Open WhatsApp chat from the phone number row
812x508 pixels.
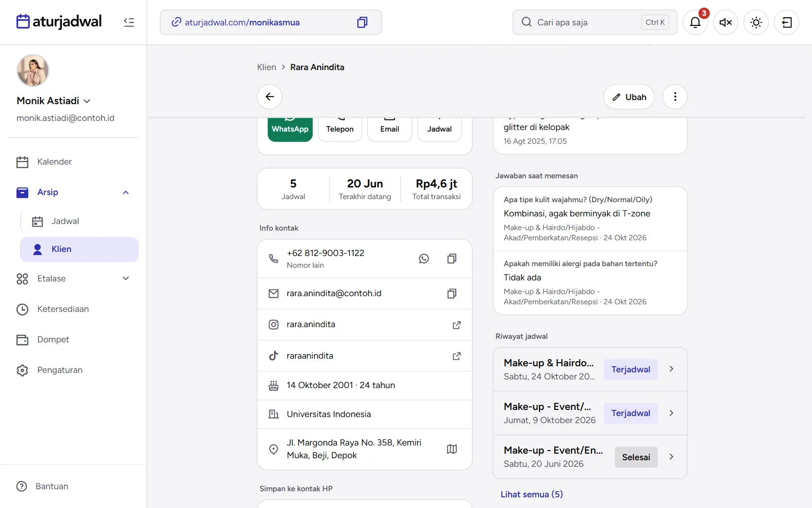click(x=424, y=259)
